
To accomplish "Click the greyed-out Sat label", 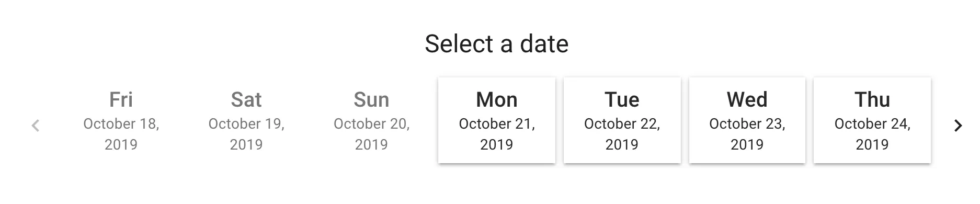I will click(246, 99).
